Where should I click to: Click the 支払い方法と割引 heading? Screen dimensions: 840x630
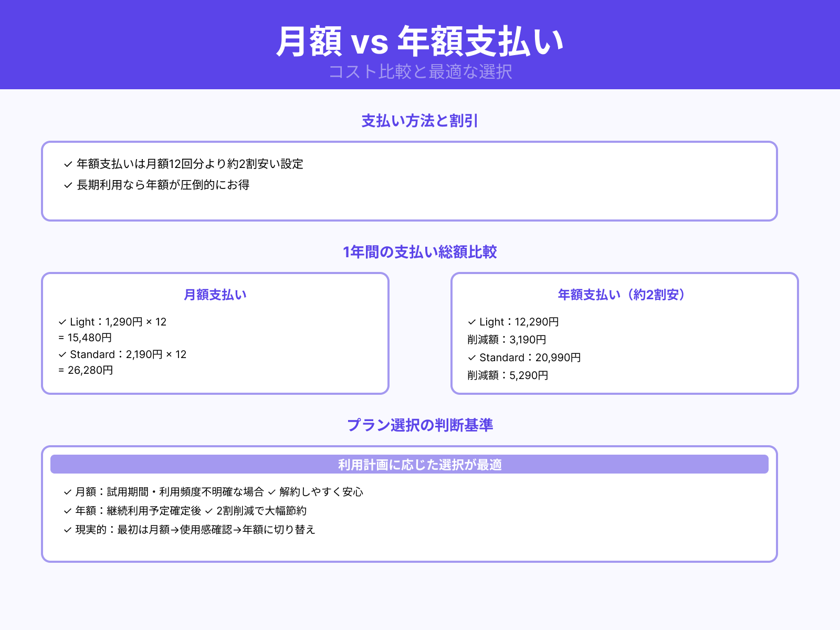(x=420, y=122)
